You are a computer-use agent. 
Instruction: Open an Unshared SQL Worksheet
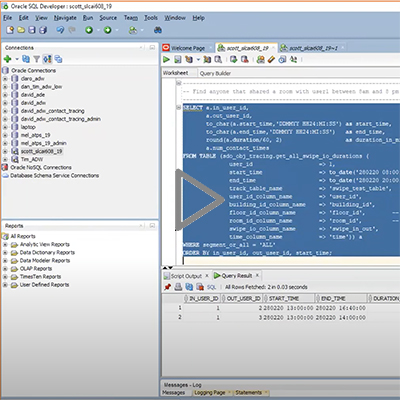[x=261, y=59]
